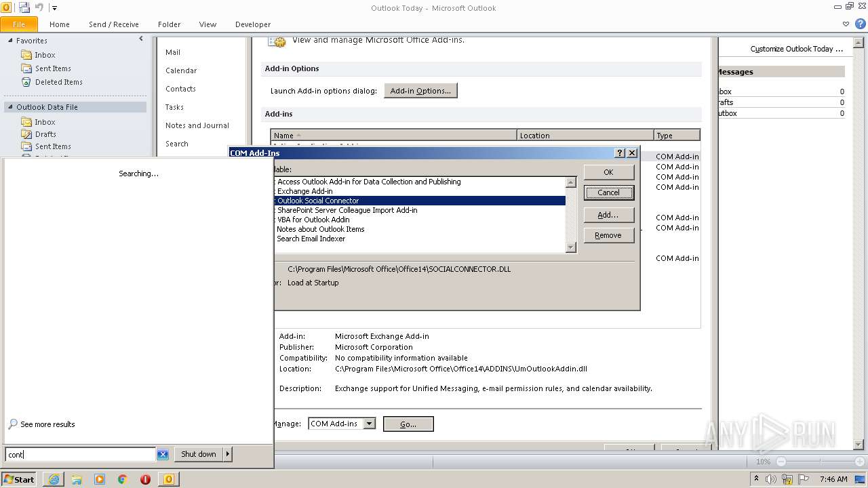868x488 pixels.
Task: Open the View ribbon tab
Action: coord(208,24)
